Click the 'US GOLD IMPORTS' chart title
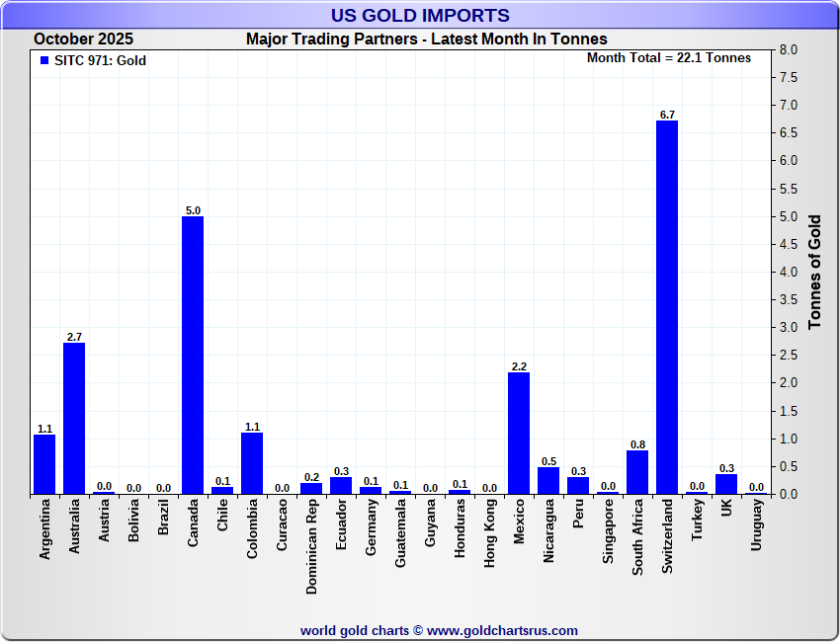Screen dimensions: 840x642 pos(420,16)
